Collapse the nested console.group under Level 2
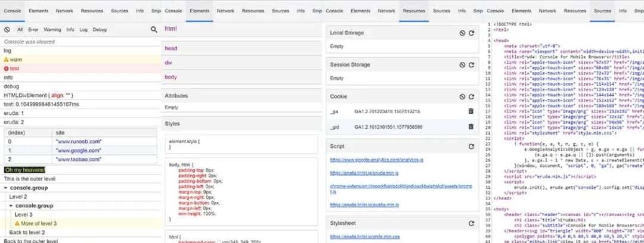This screenshot has width=644, height=243. (11, 206)
